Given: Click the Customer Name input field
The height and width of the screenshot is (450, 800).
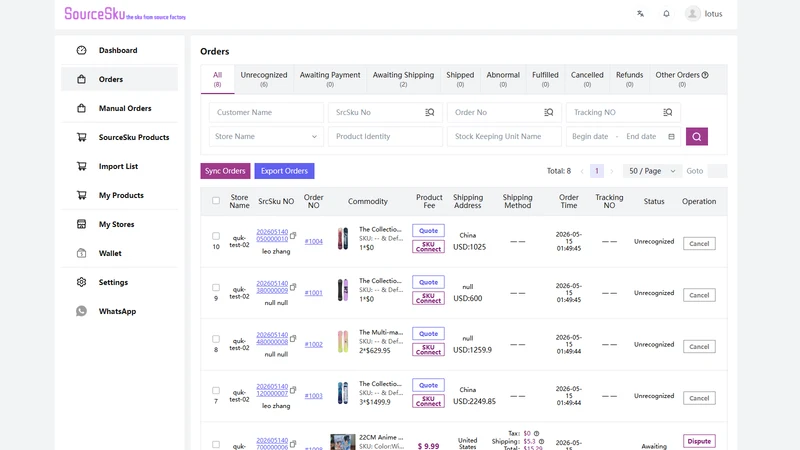Looking at the screenshot, I should 266,112.
